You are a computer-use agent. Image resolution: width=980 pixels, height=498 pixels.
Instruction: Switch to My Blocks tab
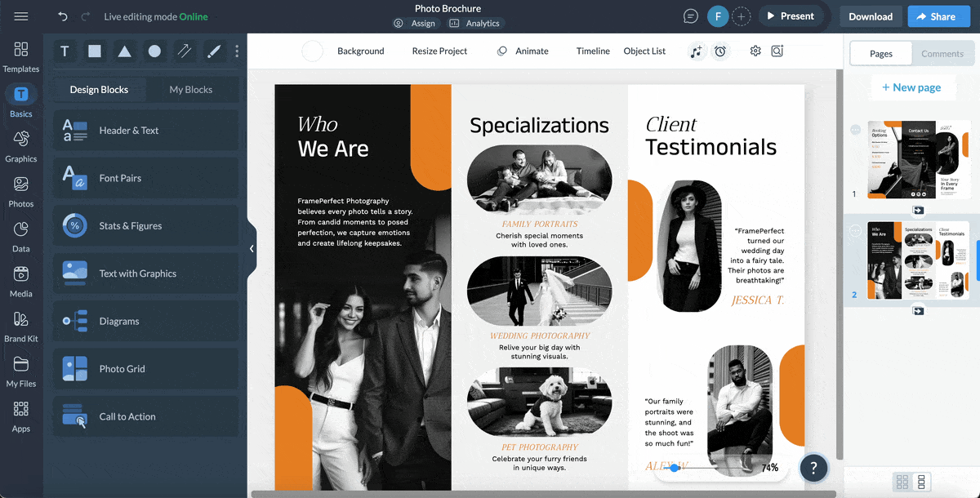point(190,90)
